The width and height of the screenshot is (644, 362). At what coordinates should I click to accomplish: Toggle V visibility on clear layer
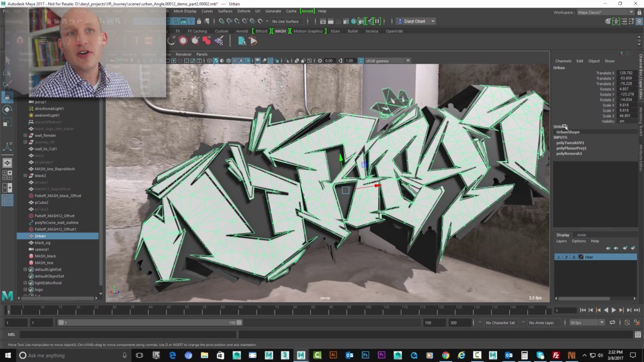pyautogui.click(x=558, y=257)
